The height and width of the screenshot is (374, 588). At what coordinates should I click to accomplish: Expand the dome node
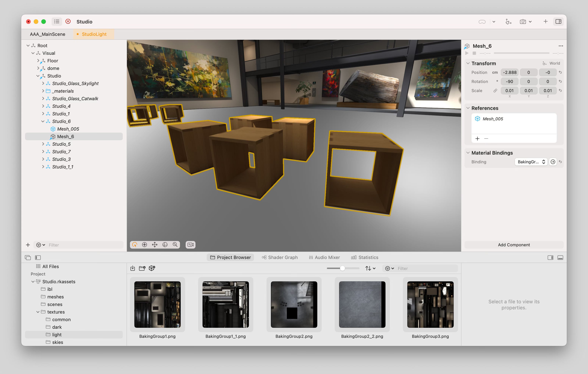tap(38, 68)
